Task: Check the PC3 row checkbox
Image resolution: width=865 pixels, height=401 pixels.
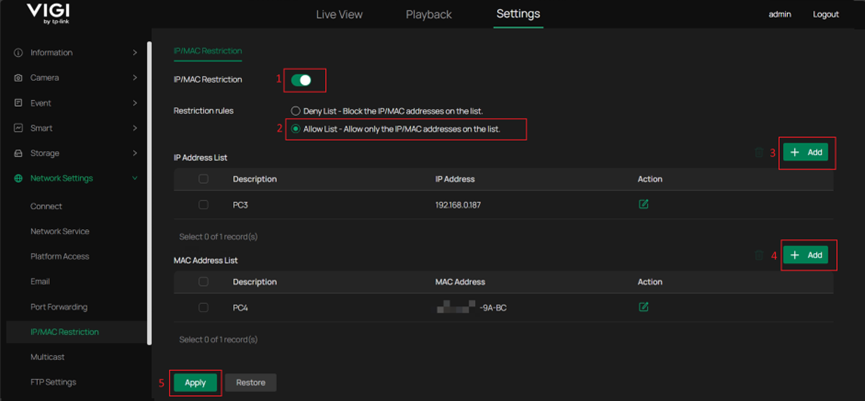Action: tap(203, 205)
